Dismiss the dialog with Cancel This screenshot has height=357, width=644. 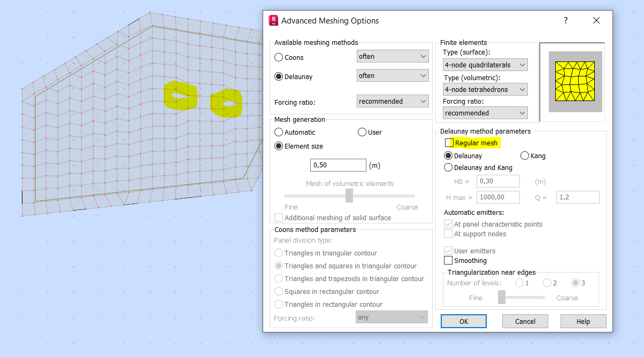pos(525,321)
